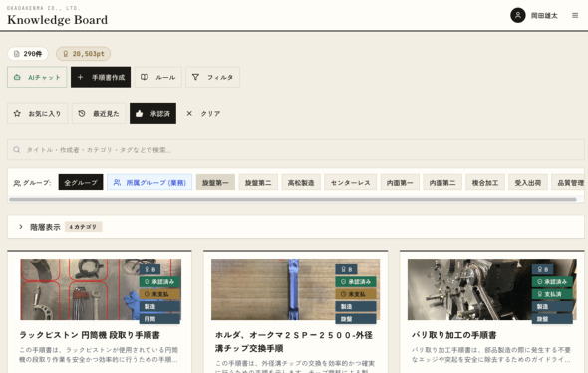This screenshot has width=588, height=373.
Task: Click the magnifier search icon
Action: click(x=17, y=150)
